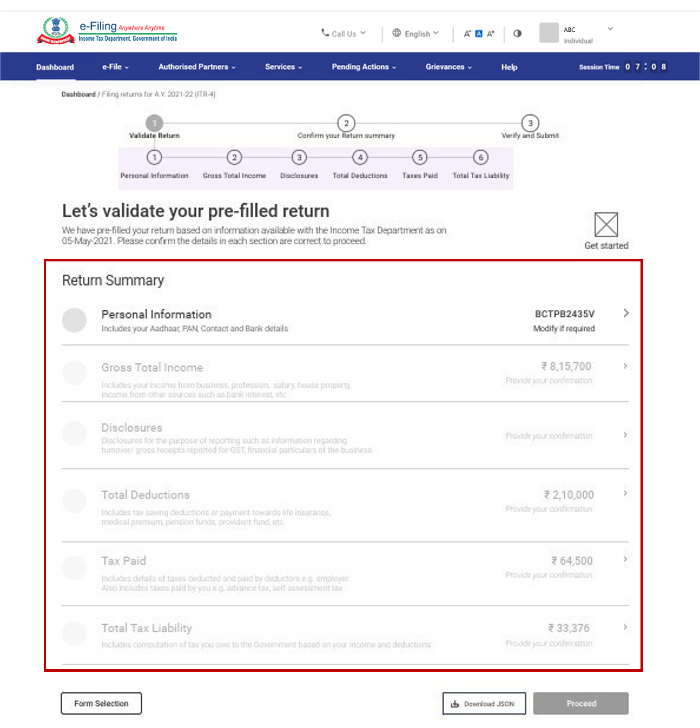Image resolution: width=700 pixels, height=728 pixels.
Task: Select sub-step 6 Total Tax Liability circle
Action: click(x=481, y=157)
